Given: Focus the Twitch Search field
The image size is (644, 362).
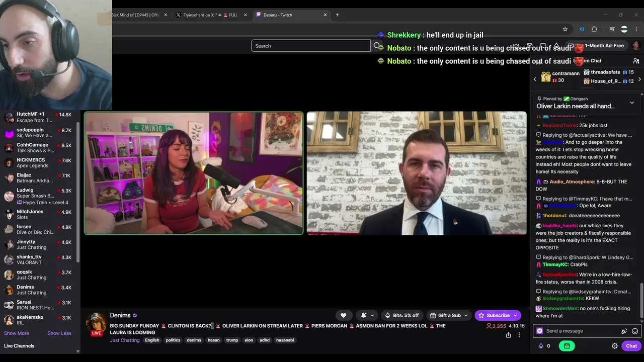Looking at the screenshot, I should coord(311,46).
